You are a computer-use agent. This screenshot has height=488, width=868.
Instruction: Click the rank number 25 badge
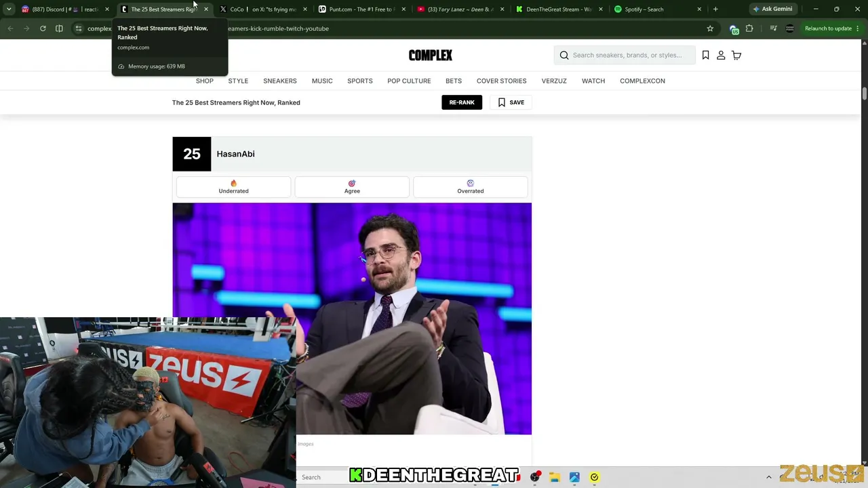point(192,154)
